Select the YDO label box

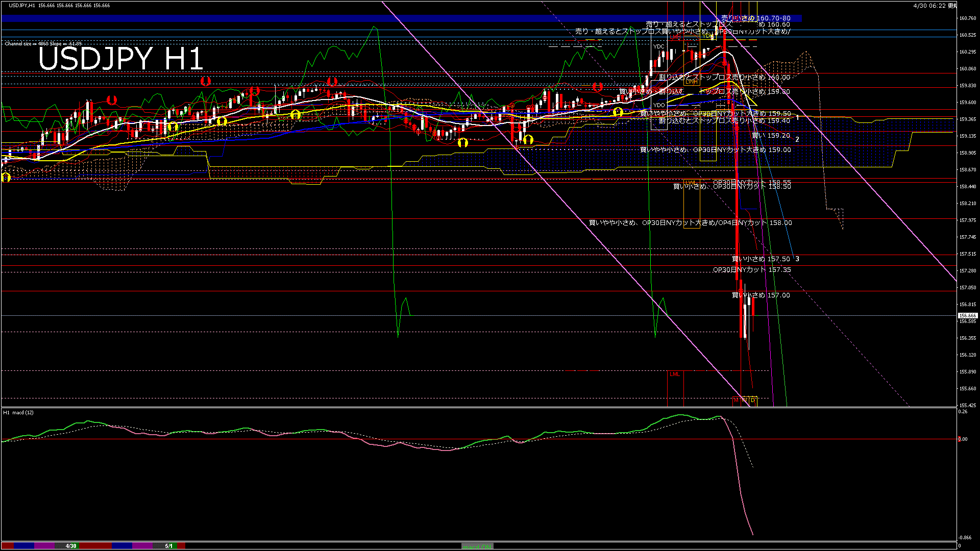click(659, 105)
